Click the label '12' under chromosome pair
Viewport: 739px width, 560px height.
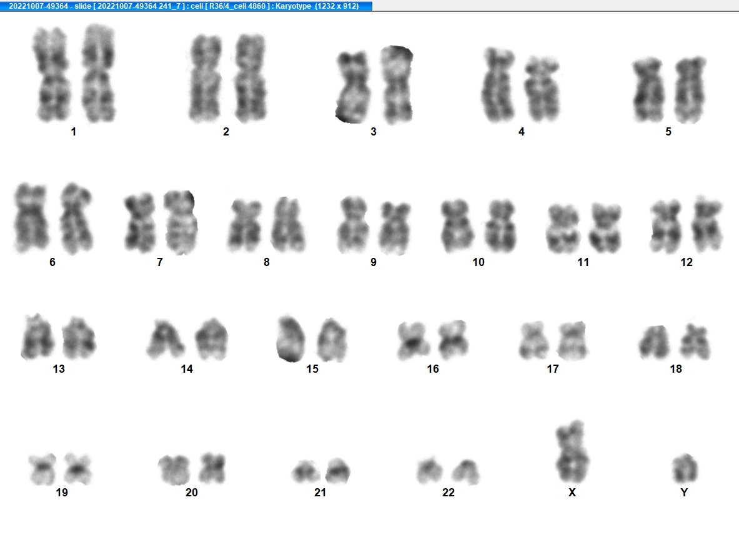687,262
